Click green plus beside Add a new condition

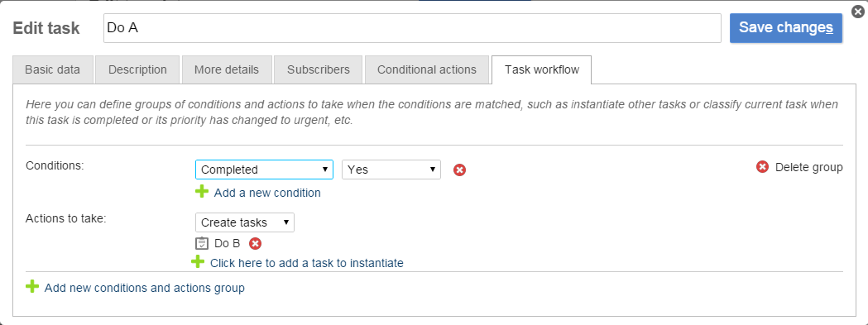coord(202,192)
